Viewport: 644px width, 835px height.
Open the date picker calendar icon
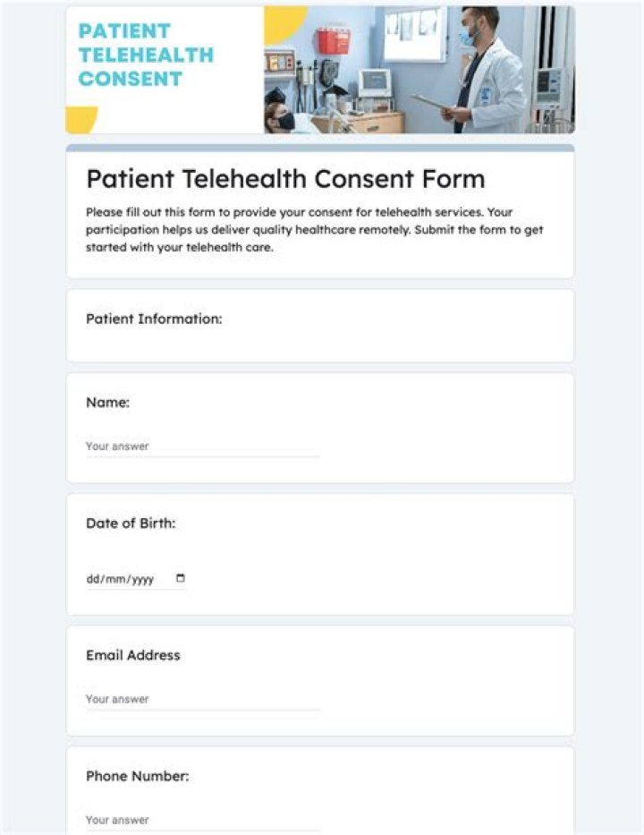[x=181, y=578]
